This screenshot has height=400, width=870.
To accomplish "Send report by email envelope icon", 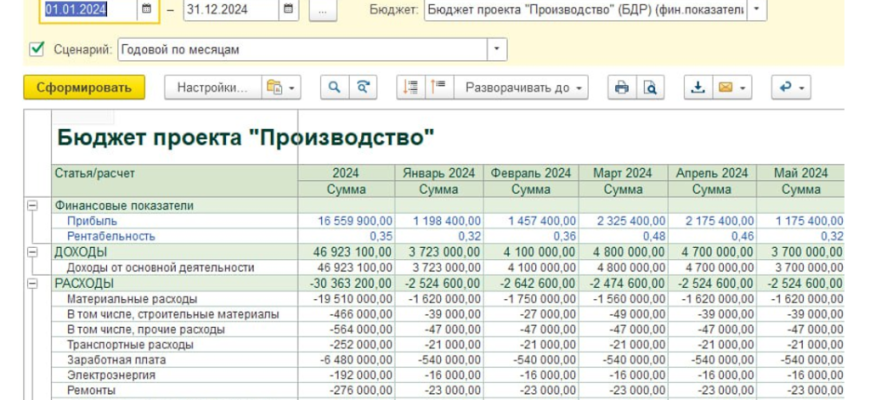I will [724, 88].
